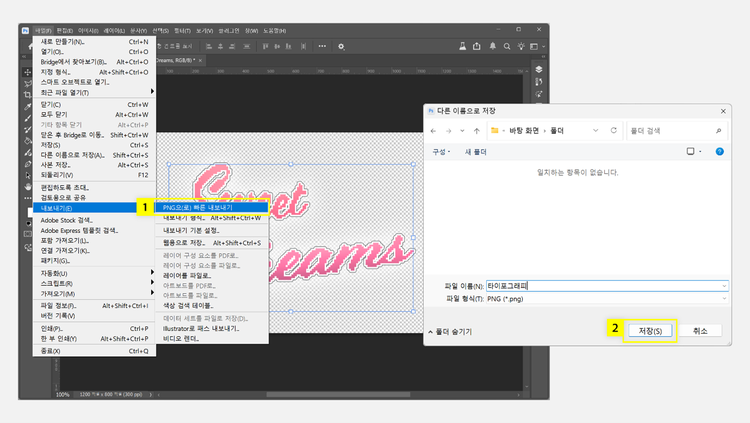Open the 편집(E) menu

pos(65,31)
